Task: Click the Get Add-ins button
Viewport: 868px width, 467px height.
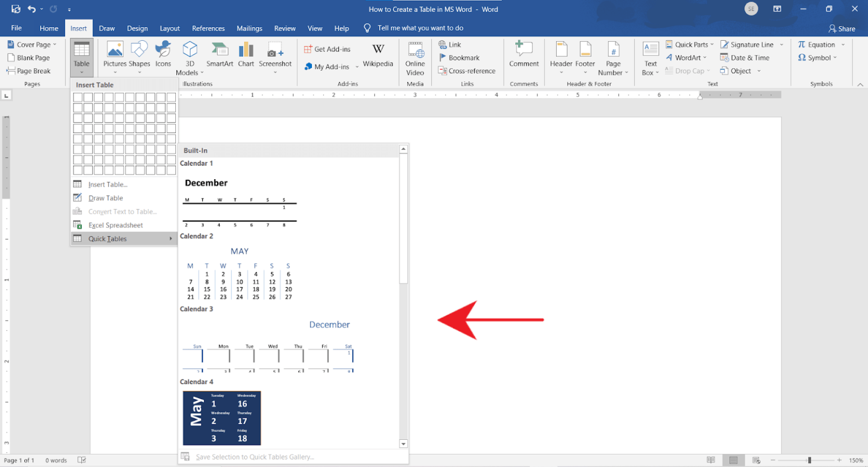Action: (x=327, y=49)
